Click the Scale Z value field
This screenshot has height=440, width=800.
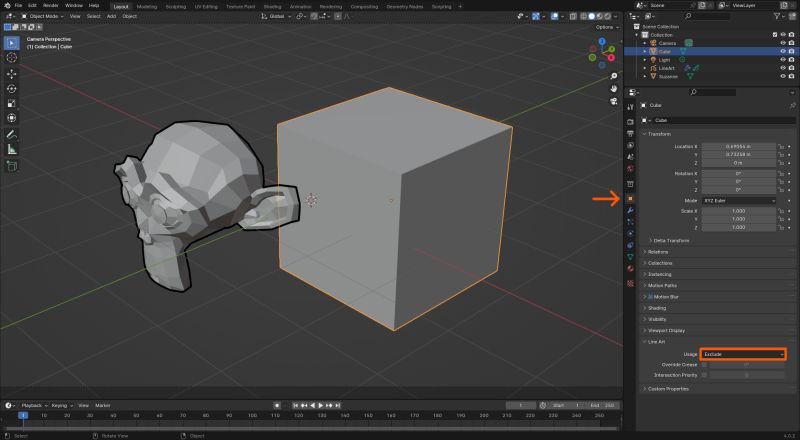738,227
